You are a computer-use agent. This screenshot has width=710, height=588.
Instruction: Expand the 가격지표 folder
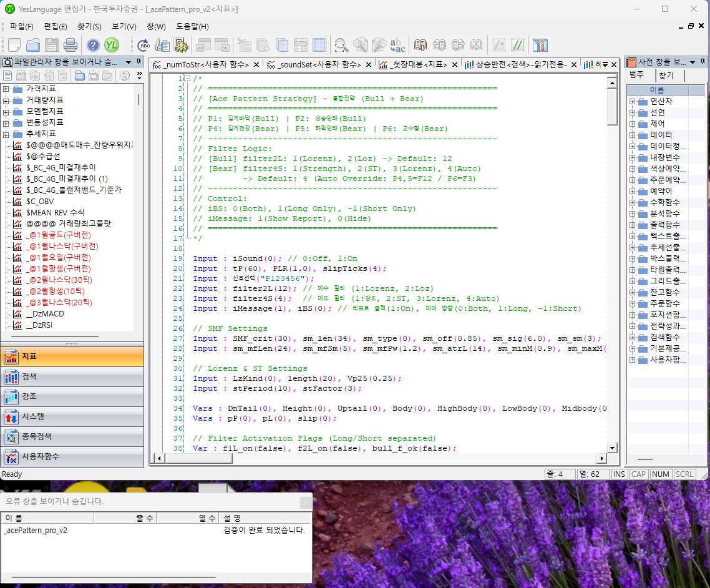(6, 89)
